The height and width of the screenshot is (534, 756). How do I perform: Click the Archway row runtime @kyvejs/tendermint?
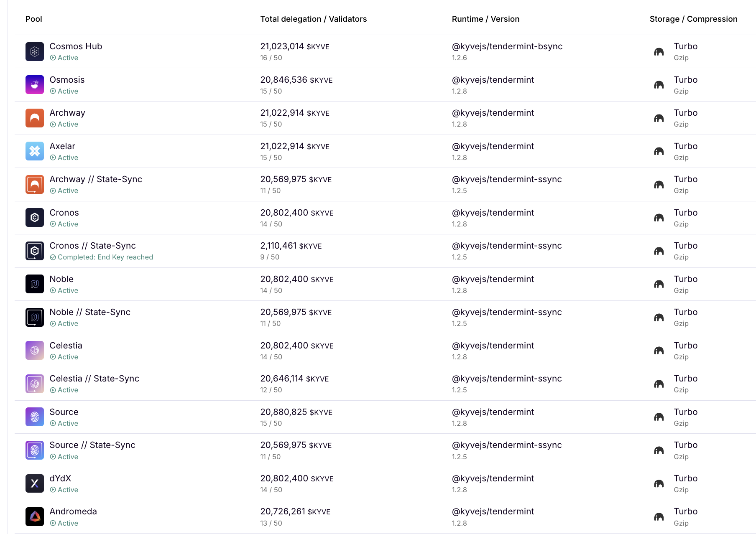tap(493, 113)
